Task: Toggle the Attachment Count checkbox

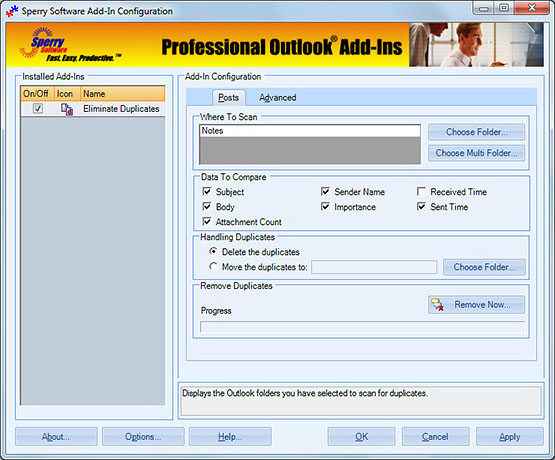Action: tap(207, 222)
